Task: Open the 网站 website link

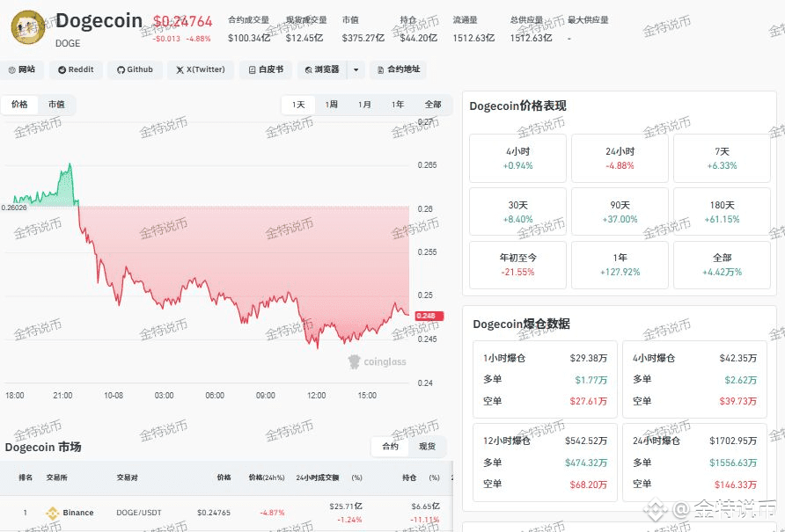Action: pos(22,69)
